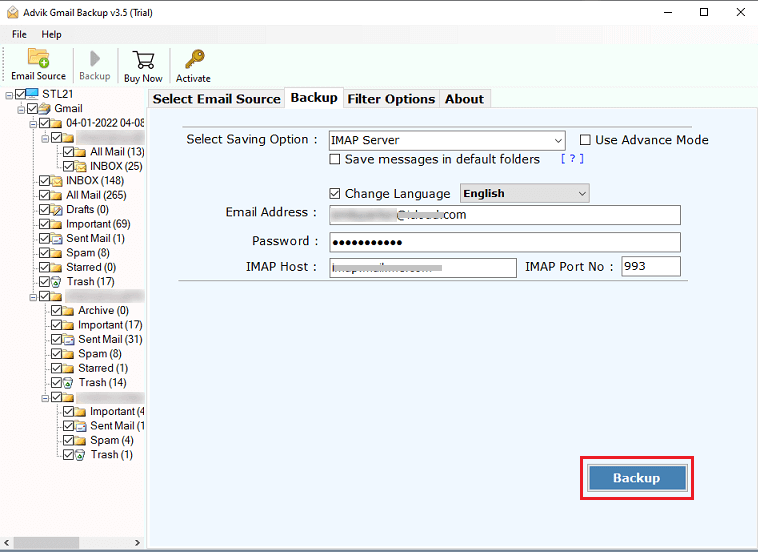Click the All Mail (265) folder icon

click(57, 195)
